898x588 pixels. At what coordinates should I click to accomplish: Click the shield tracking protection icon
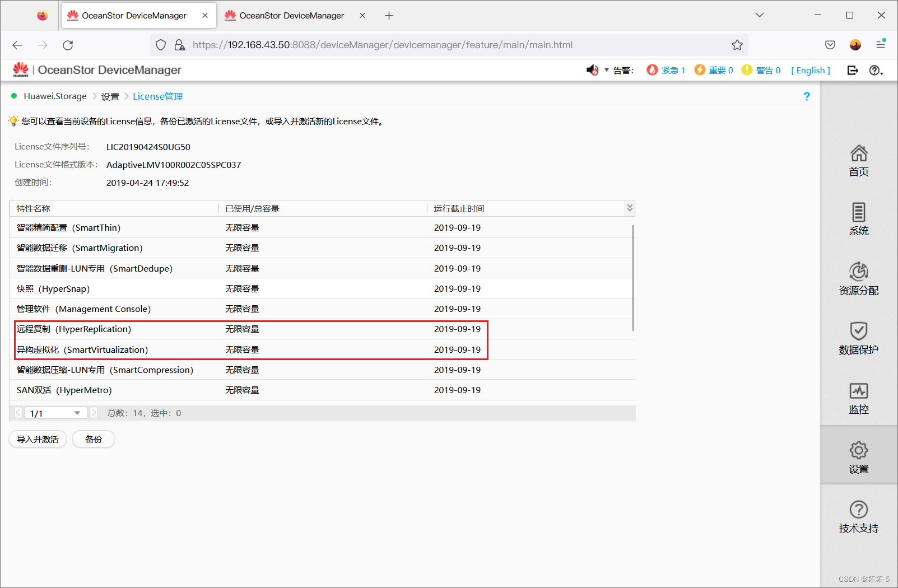(161, 45)
